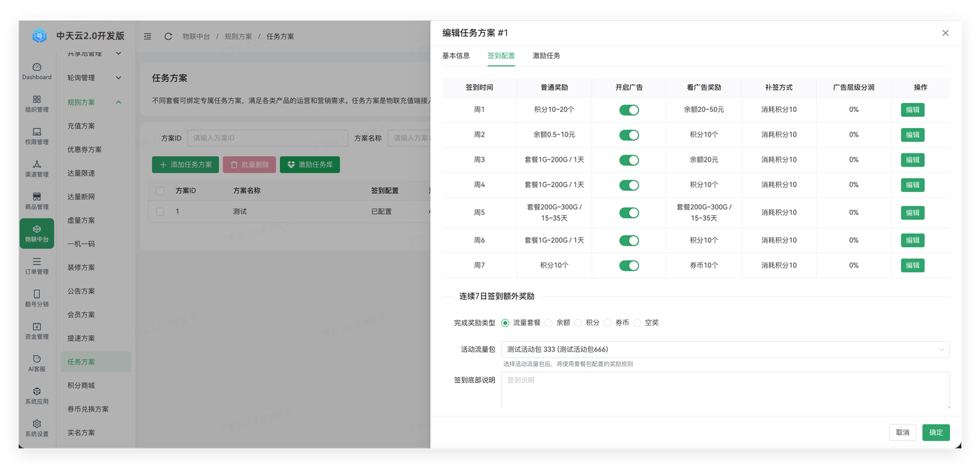Disable the 开启广告 switch for 周3
Viewport: 980px width, 467px height.
point(629,160)
